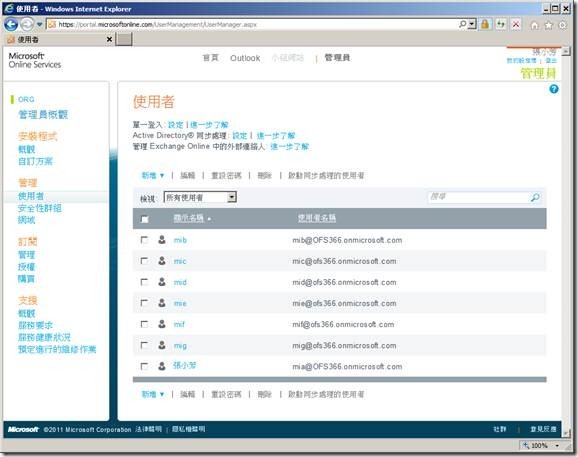This screenshot has width=578, height=457.
Task: Open user mif display name link
Action: [179, 324]
